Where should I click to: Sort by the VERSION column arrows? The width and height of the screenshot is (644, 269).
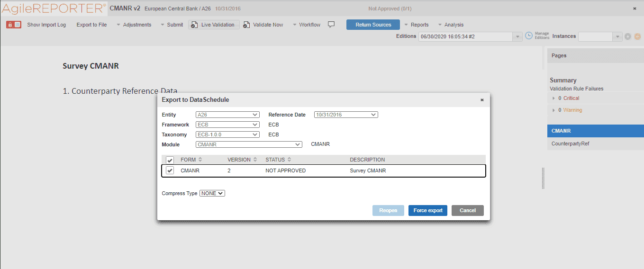click(255, 160)
